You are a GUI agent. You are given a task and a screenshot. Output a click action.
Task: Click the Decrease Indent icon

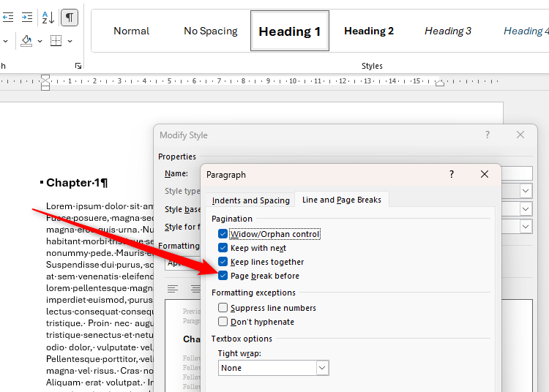coord(7,17)
